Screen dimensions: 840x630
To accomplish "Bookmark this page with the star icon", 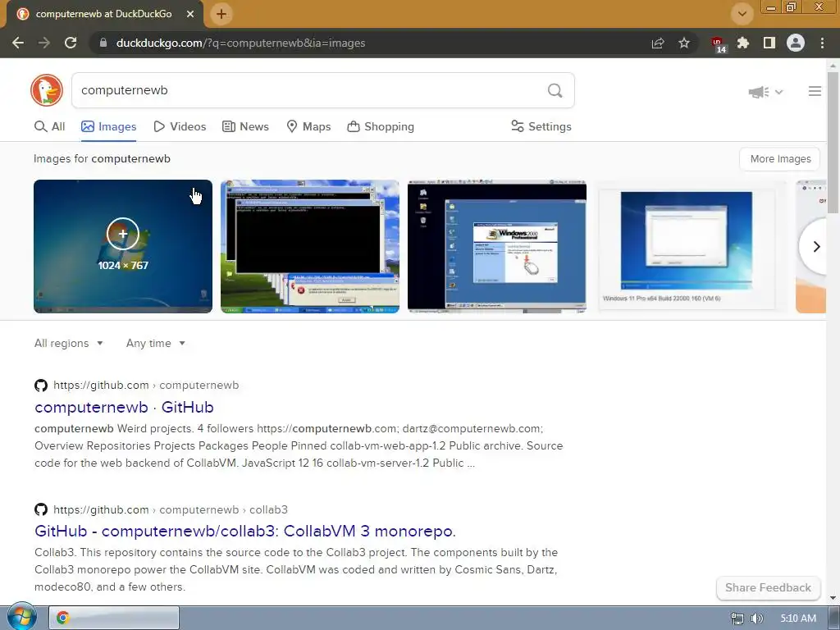I will (684, 43).
